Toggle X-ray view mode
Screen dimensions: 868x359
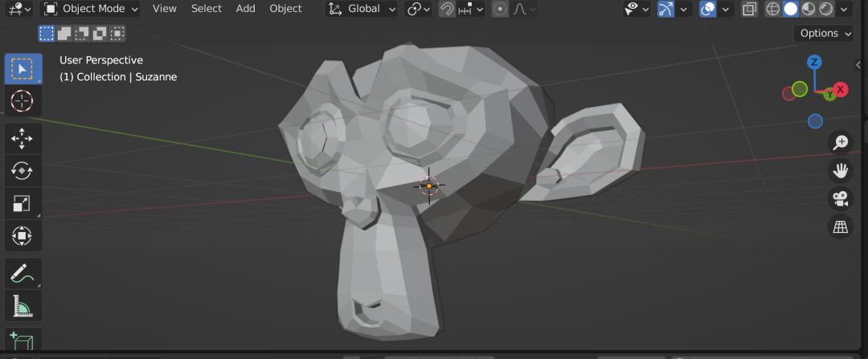749,10
